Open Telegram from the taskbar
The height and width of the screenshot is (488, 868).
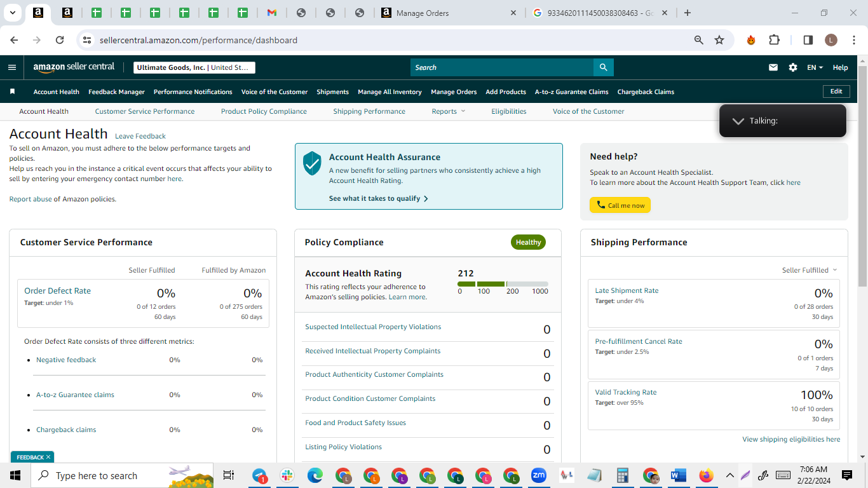click(260, 475)
